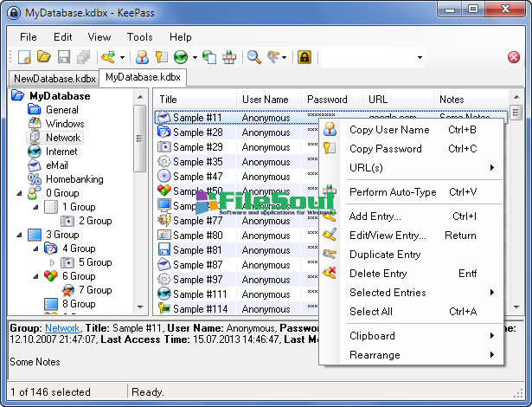Collapse the 0 Group tree node
The height and width of the screenshot is (407, 532).
coord(19,193)
